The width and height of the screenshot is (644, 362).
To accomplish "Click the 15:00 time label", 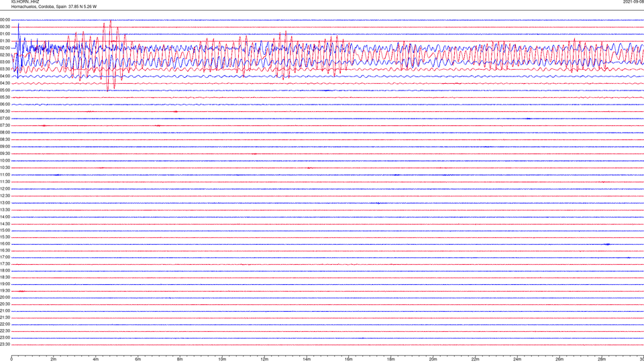I will coord(5,230).
